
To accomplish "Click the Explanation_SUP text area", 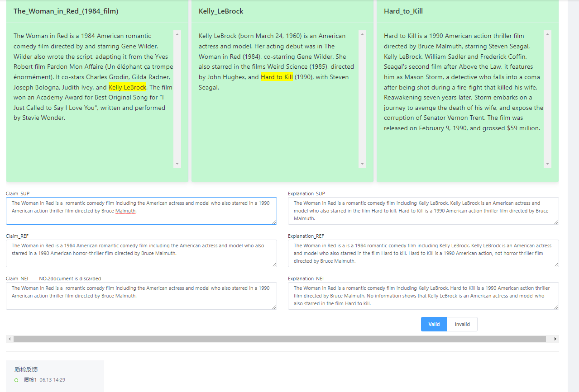I will pos(423,211).
